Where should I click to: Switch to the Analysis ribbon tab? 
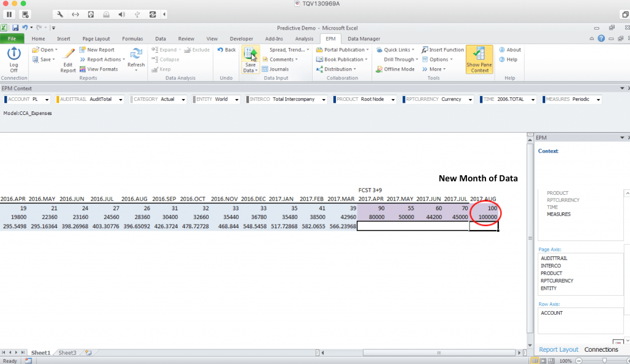[x=304, y=39]
